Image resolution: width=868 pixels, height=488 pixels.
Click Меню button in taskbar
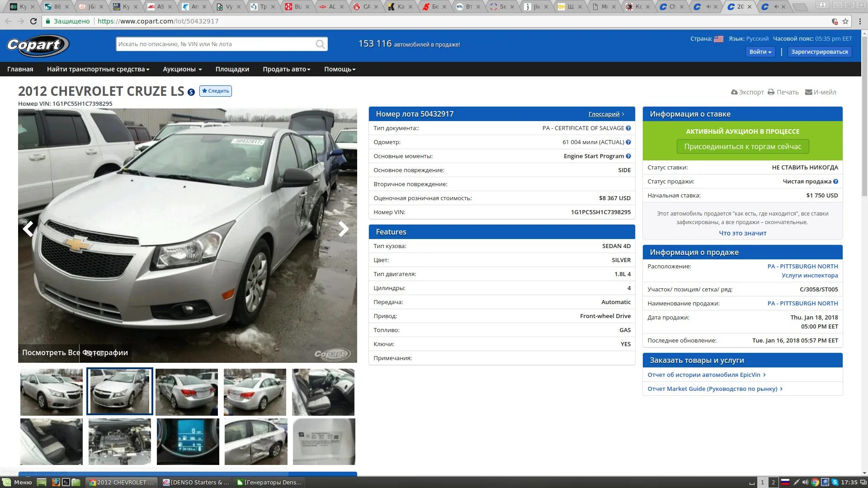(18, 482)
